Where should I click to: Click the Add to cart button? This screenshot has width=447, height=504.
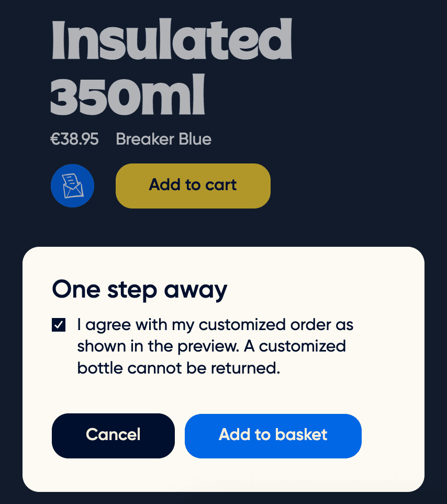[193, 185]
